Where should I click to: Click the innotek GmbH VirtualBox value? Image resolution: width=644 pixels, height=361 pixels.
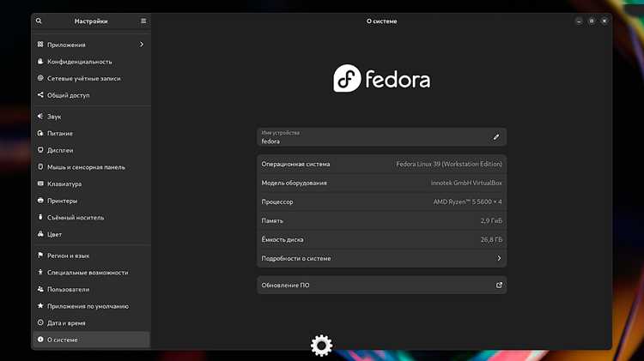click(466, 183)
